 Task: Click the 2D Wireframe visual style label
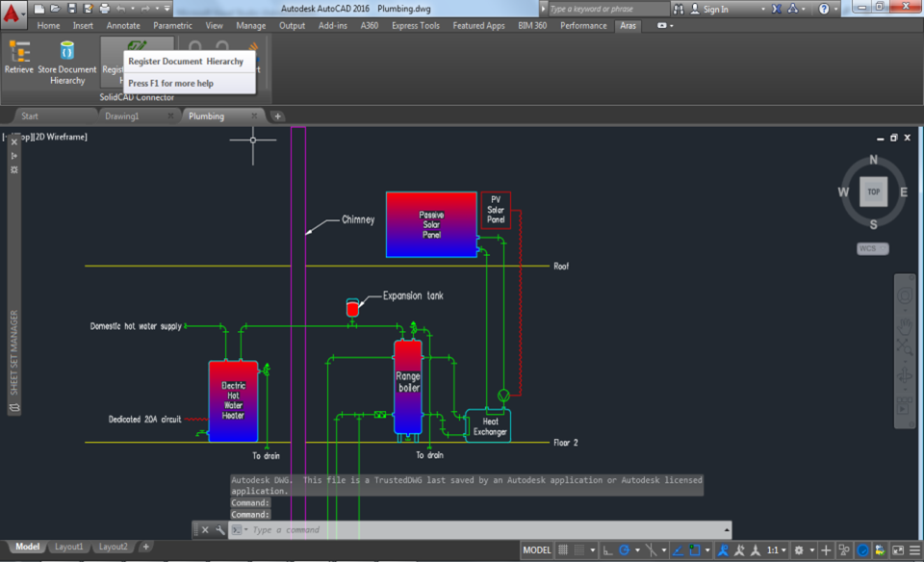tap(61, 137)
